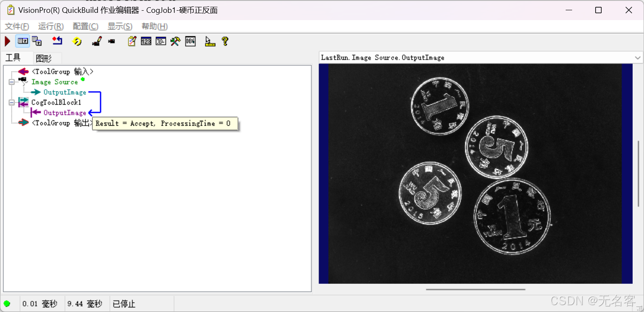Open the 显示(S) menu
This screenshot has width=644, height=312.
point(120,26)
